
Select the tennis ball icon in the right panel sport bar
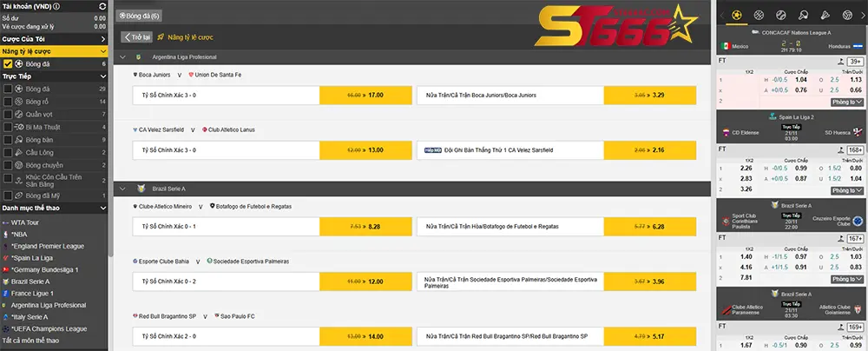tap(780, 15)
